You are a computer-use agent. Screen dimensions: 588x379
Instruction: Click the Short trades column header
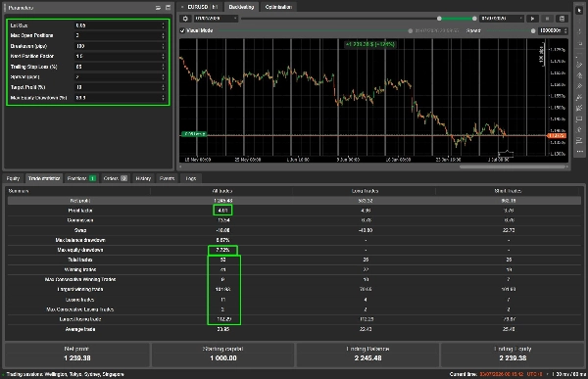(508, 191)
